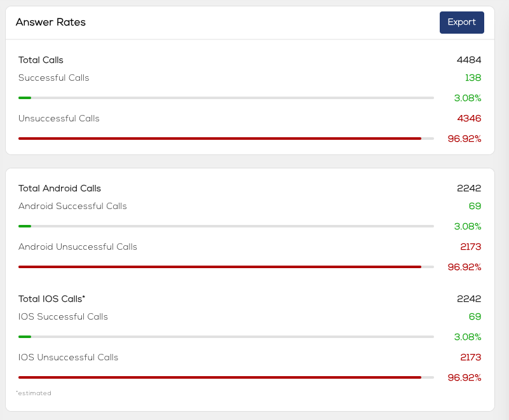Select the Total IOS Calls label
Image resolution: width=509 pixels, height=420 pixels.
tap(51, 299)
